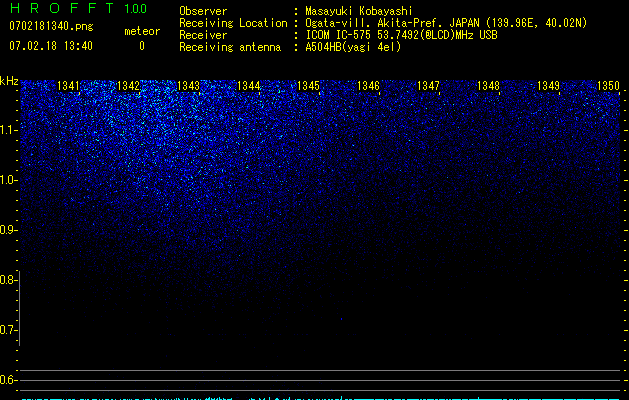Image resolution: width=629 pixels, height=400 pixels.
Task: Click the 0.6 frequency axis label
Action: point(8,380)
